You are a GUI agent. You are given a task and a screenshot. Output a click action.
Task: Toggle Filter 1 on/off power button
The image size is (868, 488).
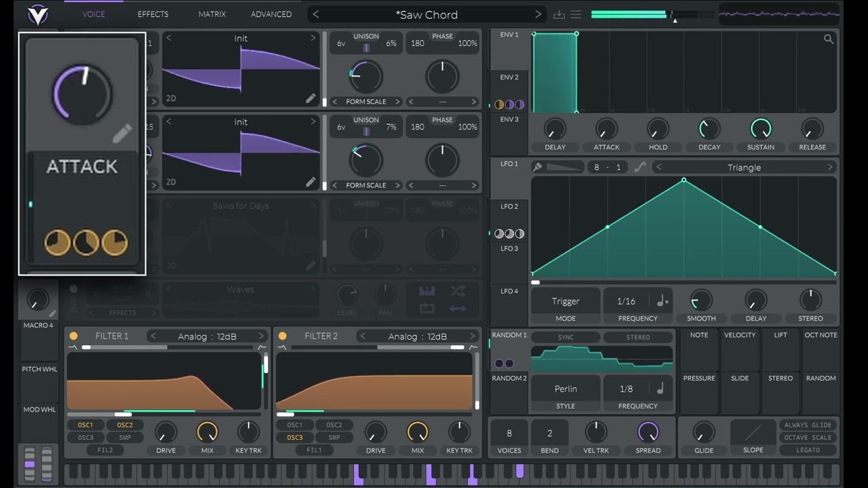73,336
